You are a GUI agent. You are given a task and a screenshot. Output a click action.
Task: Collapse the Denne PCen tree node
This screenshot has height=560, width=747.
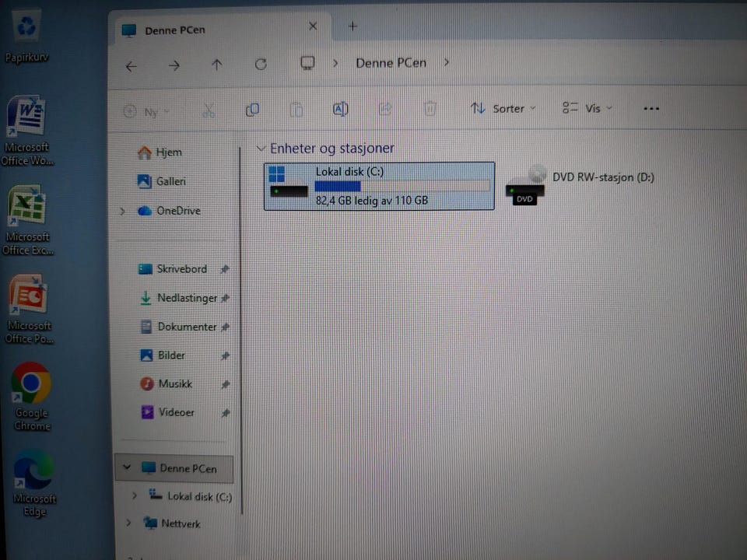[x=127, y=467]
